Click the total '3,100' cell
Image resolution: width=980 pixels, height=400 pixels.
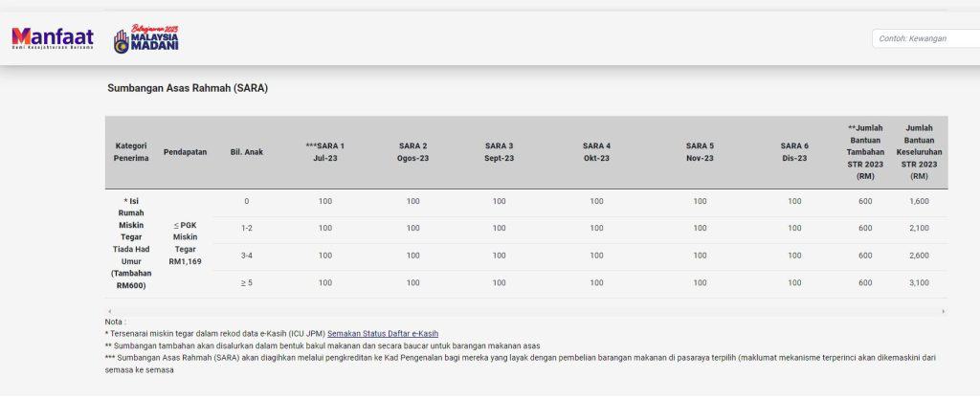[x=919, y=282]
